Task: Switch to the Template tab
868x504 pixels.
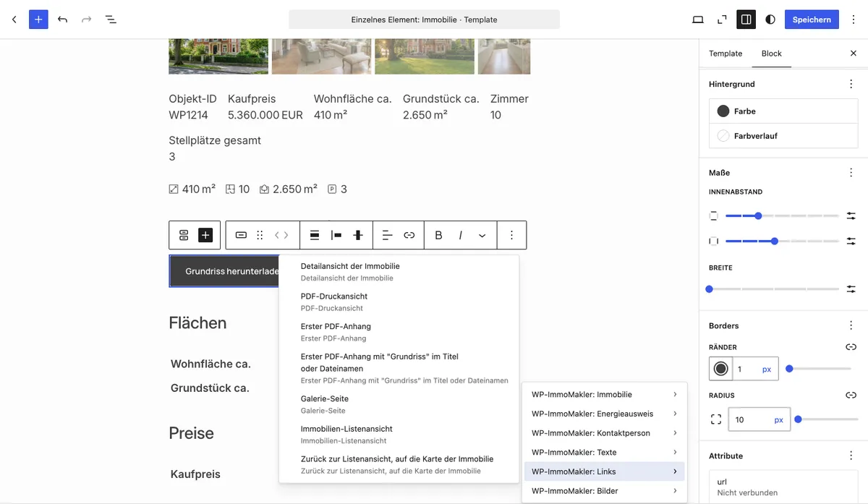Action: tap(726, 54)
